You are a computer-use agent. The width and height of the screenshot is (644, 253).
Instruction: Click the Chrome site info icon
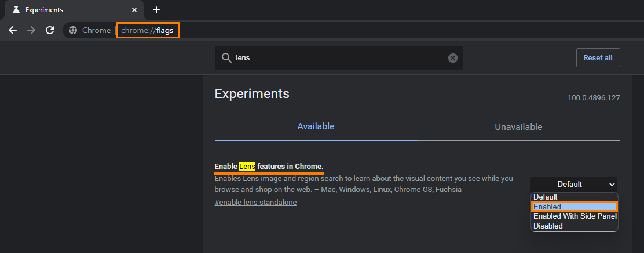(x=73, y=30)
